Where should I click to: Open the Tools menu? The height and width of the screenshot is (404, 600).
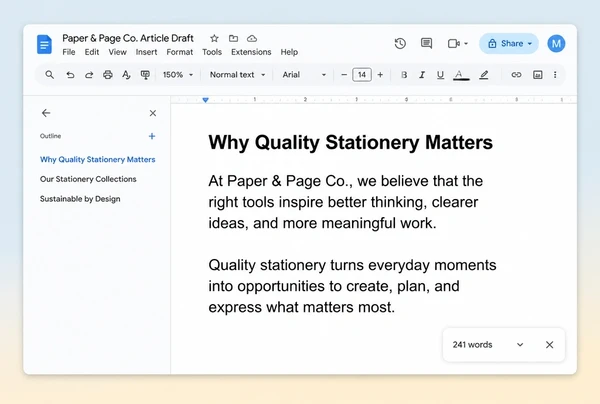[212, 52]
